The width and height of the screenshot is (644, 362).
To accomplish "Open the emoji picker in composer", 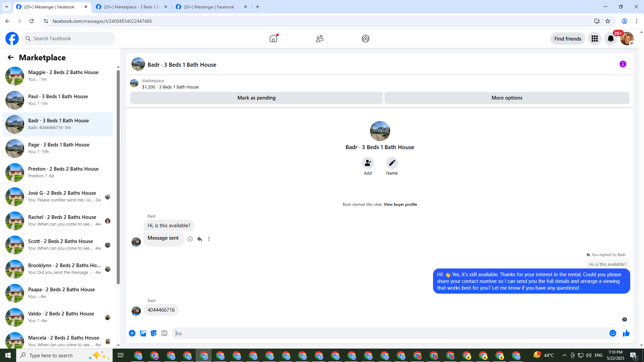I will 613,333.
